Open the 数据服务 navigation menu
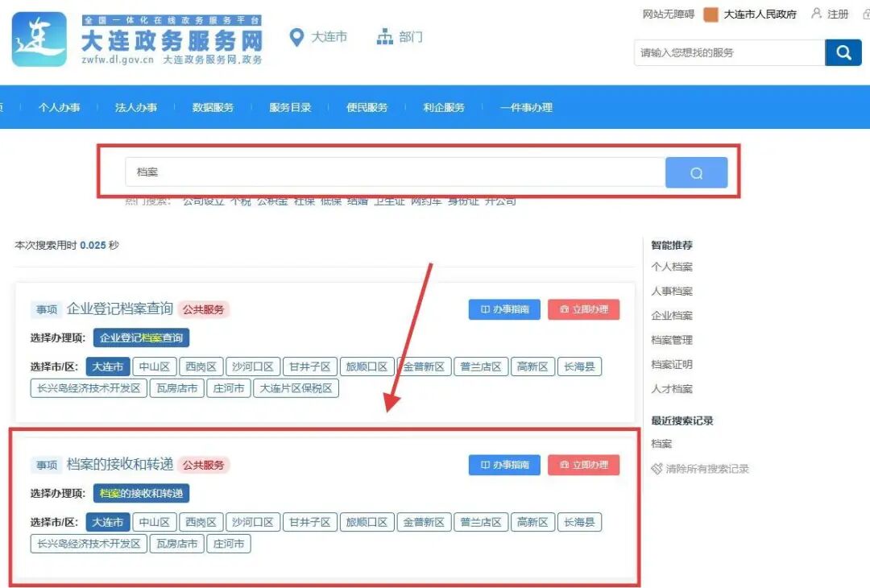Screen dimensions: 870x588 pos(213,106)
